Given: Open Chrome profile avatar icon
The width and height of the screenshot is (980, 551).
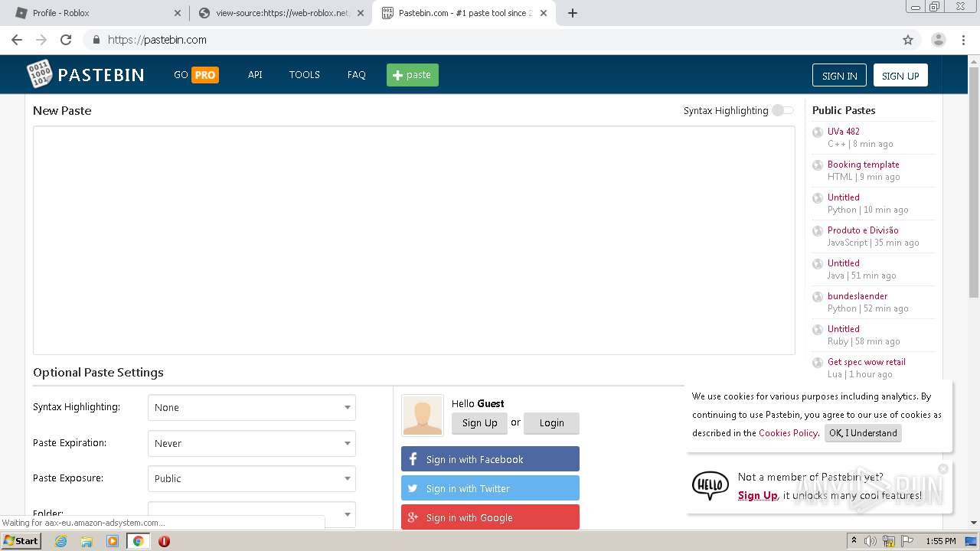Looking at the screenshot, I should (x=938, y=40).
